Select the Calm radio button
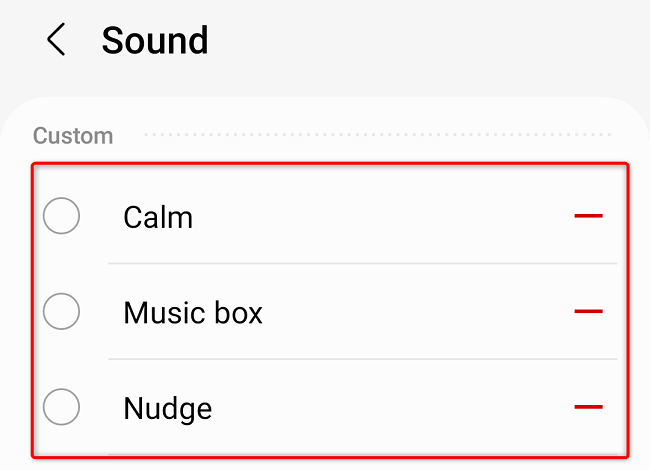Screen dimensions: 650x470 [x=62, y=216]
